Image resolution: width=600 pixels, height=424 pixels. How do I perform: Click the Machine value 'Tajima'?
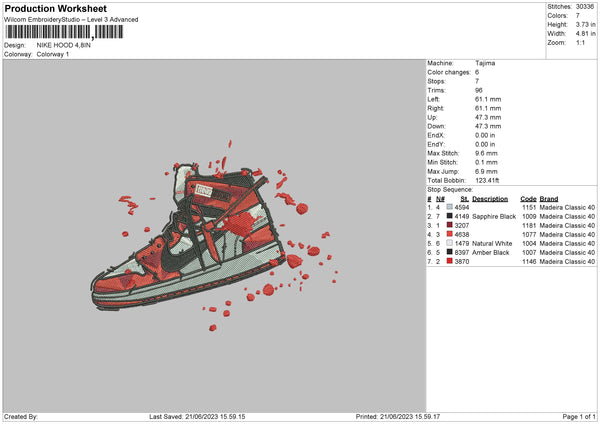point(485,63)
